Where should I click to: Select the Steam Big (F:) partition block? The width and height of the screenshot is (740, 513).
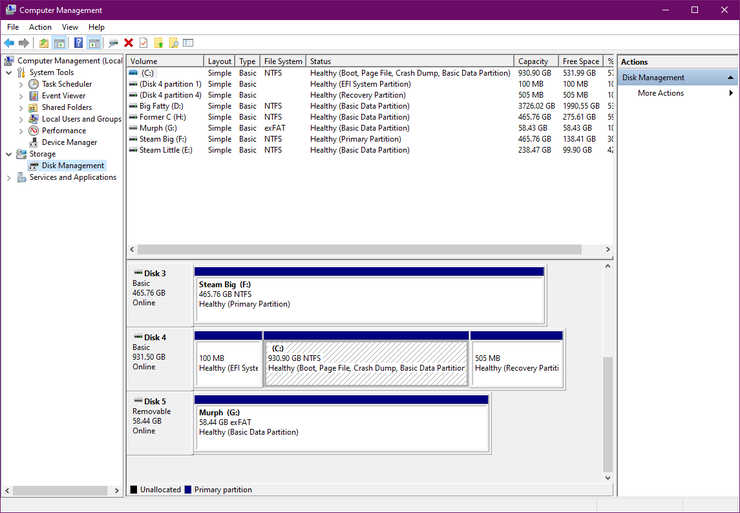pyautogui.click(x=370, y=295)
